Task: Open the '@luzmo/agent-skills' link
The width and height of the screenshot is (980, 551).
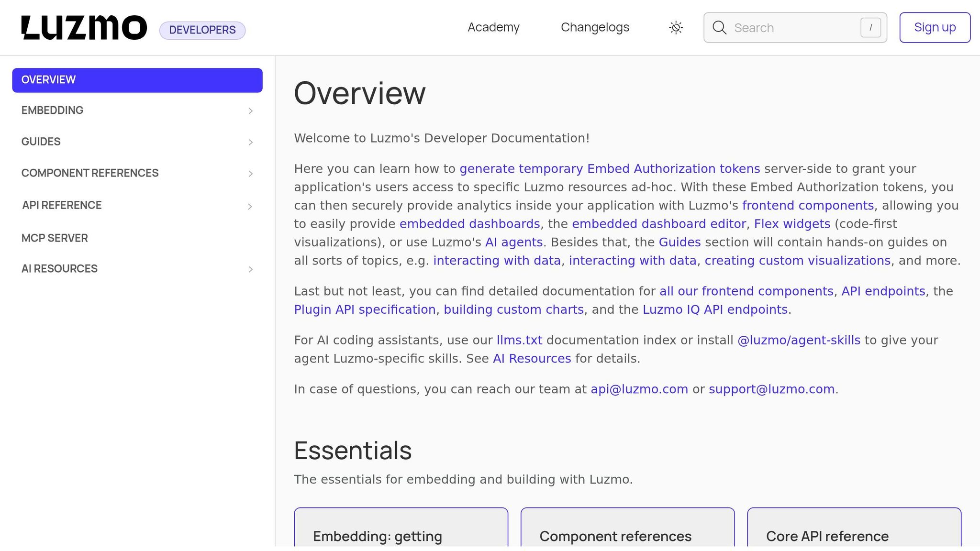Action: 799,340
